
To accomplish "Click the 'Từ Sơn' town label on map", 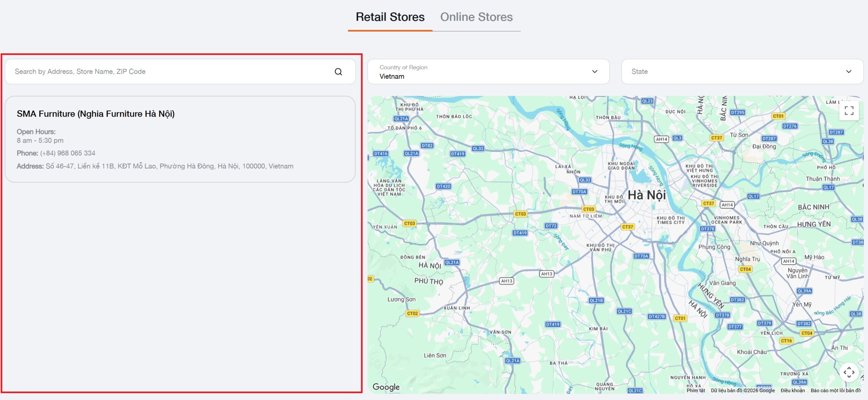I will [739, 135].
